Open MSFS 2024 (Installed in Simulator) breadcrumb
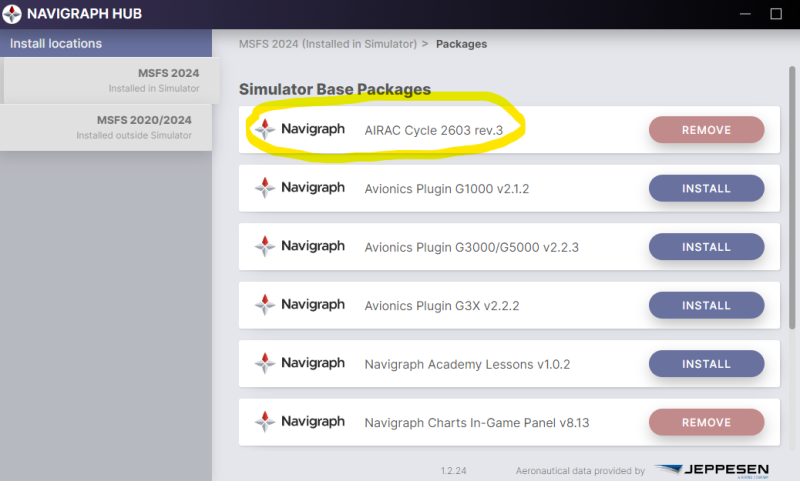 [328, 44]
